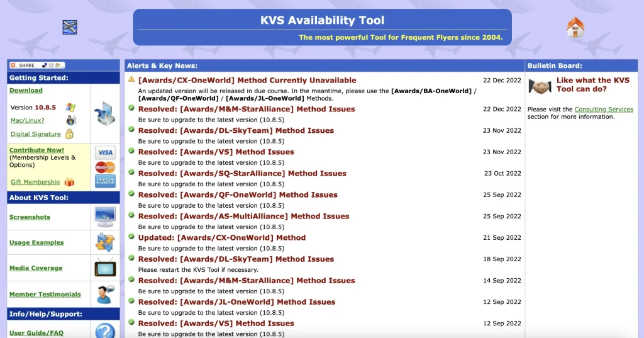644x338 pixels.
Task: Click the question mark icon for User Guide/FAQ
Action: pyautogui.click(x=105, y=330)
